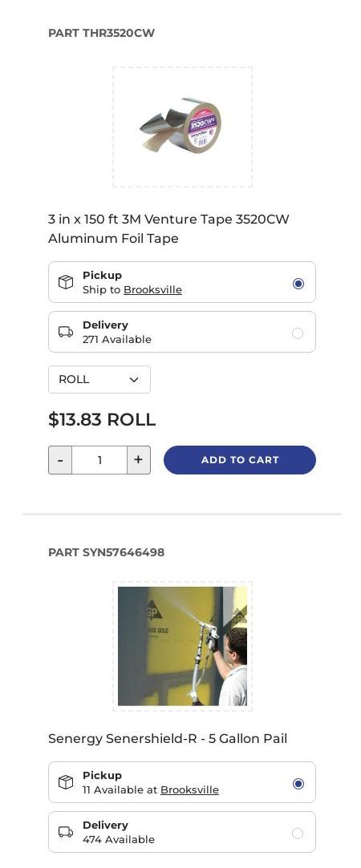The height and width of the screenshot is (868, 361).
Task: Open the ROLL unit dropdown
Action: 99,380
